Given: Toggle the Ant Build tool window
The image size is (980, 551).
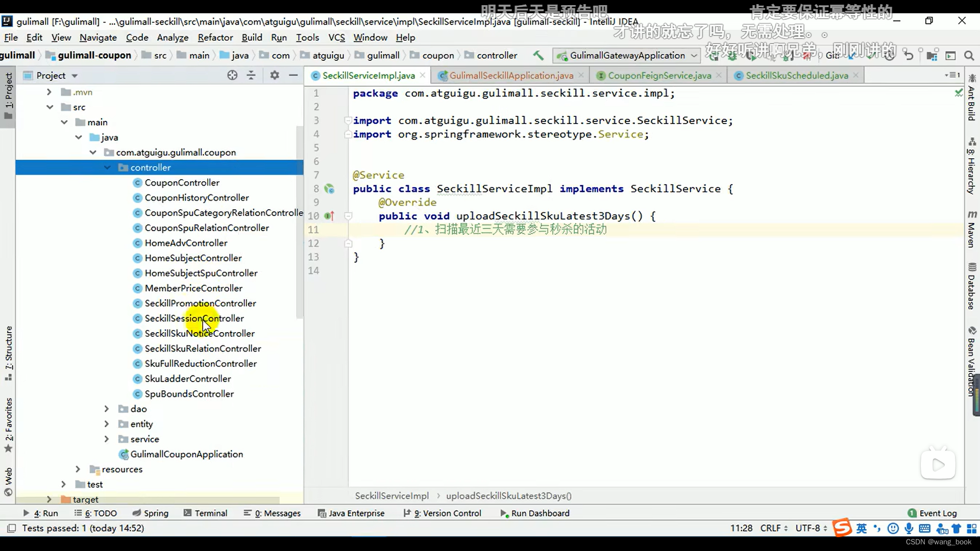Looking at the screenshot, I should pyautogui.click(x=972, y=98).
